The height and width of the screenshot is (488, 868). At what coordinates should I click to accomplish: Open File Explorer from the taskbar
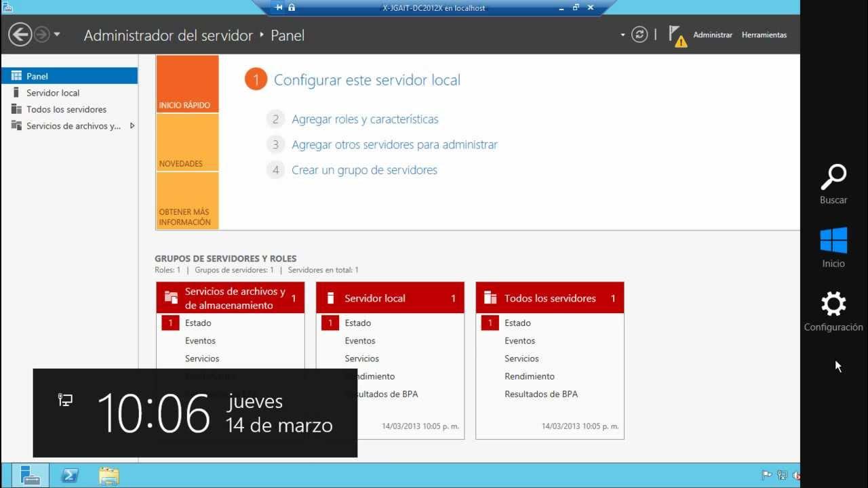coord(109,476)
